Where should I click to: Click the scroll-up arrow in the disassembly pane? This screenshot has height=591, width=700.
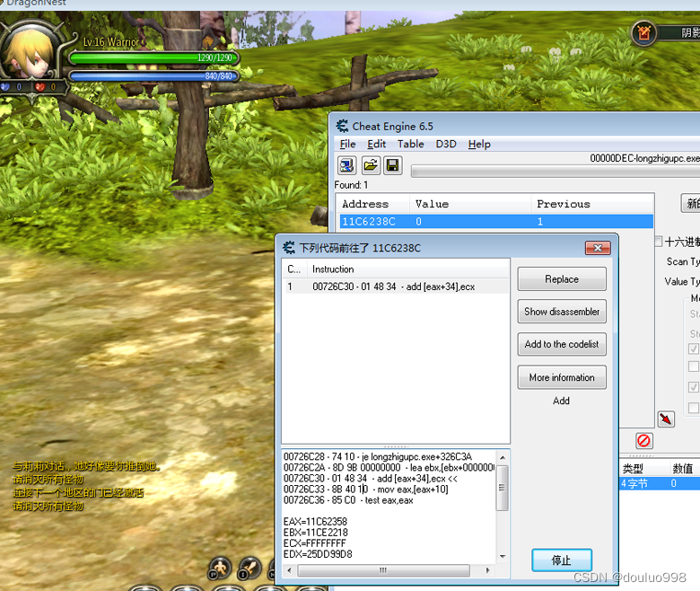click(503, 457)
